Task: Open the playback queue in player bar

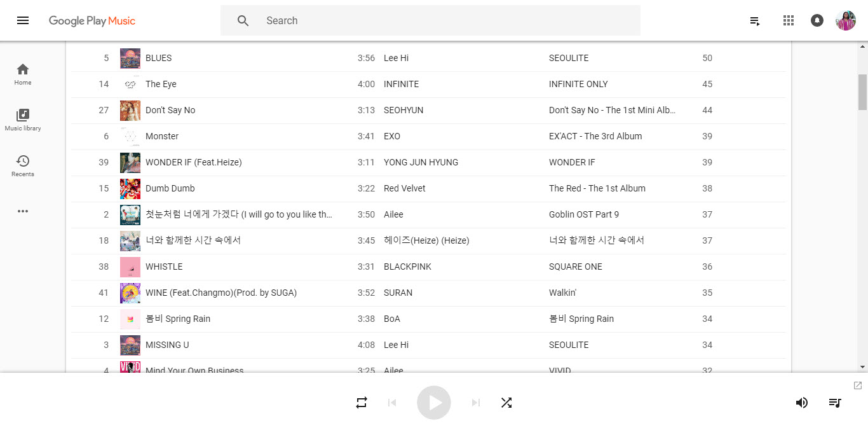Action: [835, 403]
